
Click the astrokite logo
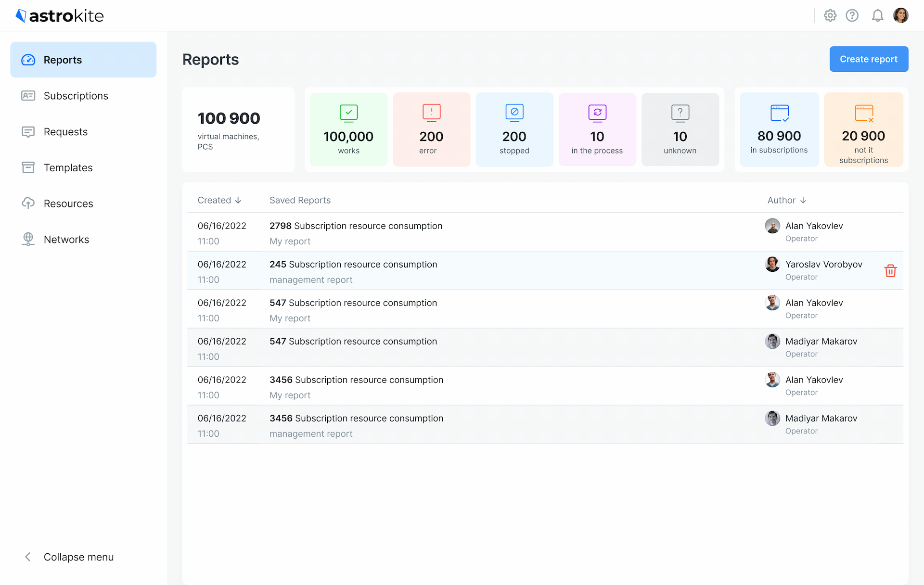(x=60, y=16)
